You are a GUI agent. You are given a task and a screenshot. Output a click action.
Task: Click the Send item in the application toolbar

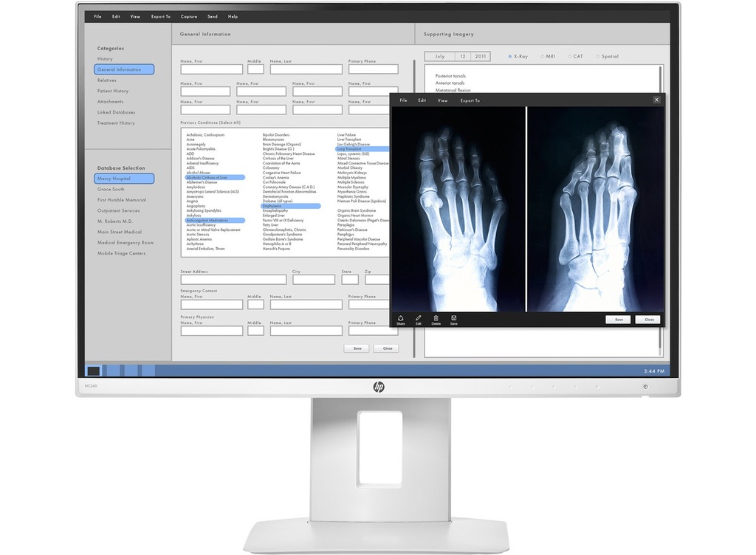(213, 15)
